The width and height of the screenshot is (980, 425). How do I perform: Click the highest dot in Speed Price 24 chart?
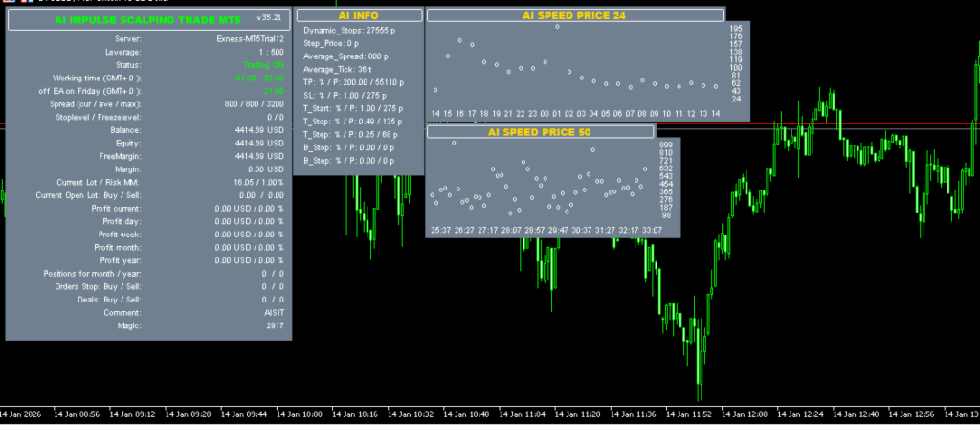point(557,26)
